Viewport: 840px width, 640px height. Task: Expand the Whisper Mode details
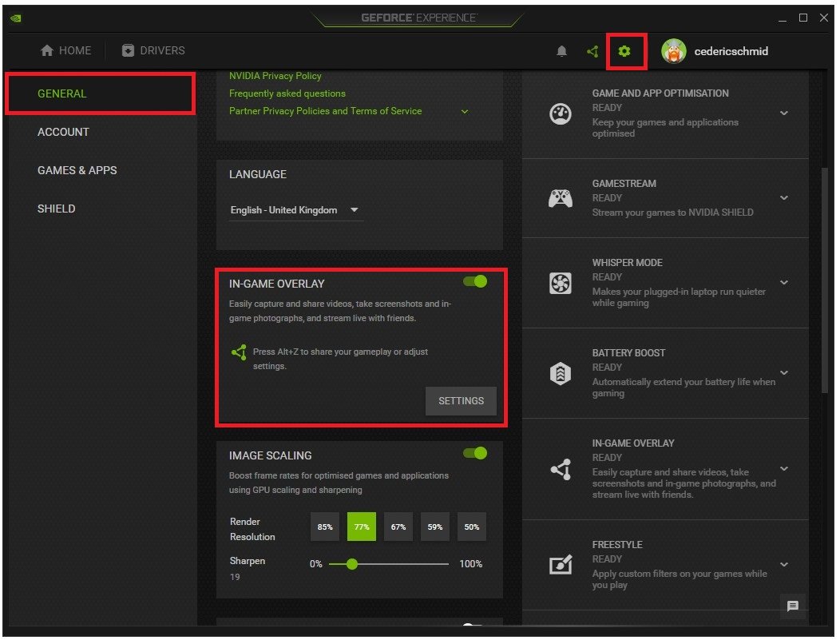pos(784,283)
